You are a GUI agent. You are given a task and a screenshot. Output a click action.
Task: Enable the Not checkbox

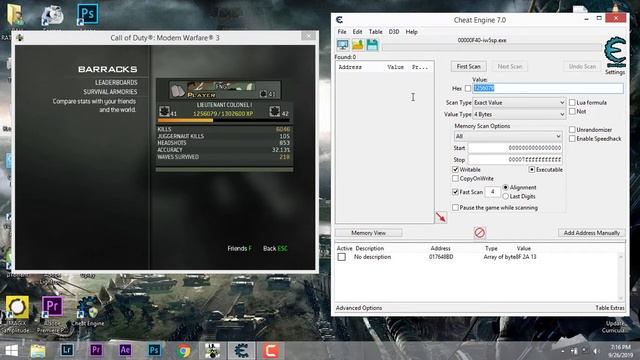coord(572,111)
